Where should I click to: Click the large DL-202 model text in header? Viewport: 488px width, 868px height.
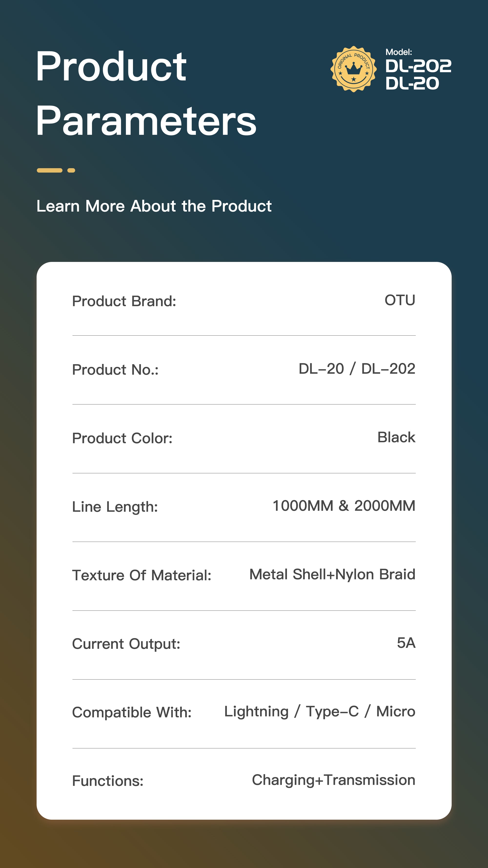tap(418, 66)
